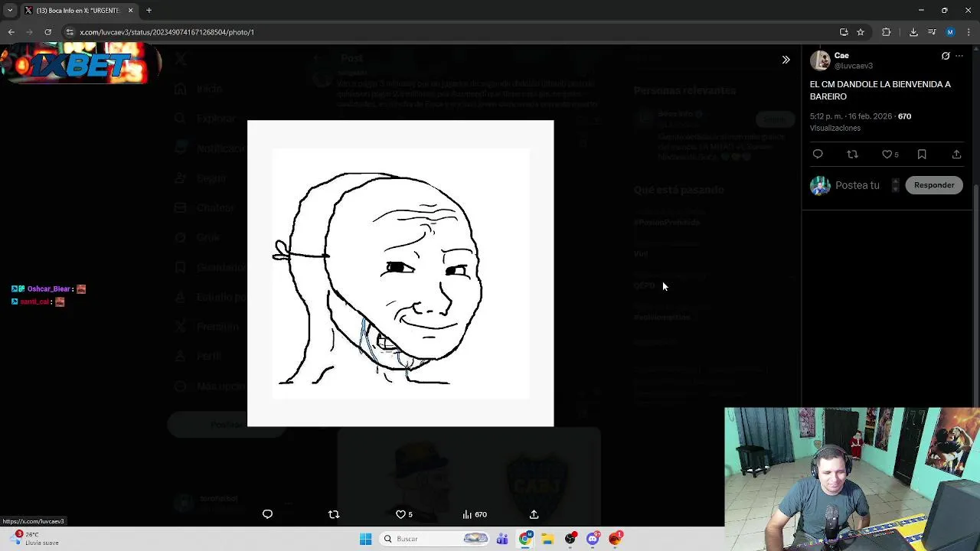Open the post's more options menu
Image resolution: width=980 pixels, height=551 pixels.
tap(959, 56)
